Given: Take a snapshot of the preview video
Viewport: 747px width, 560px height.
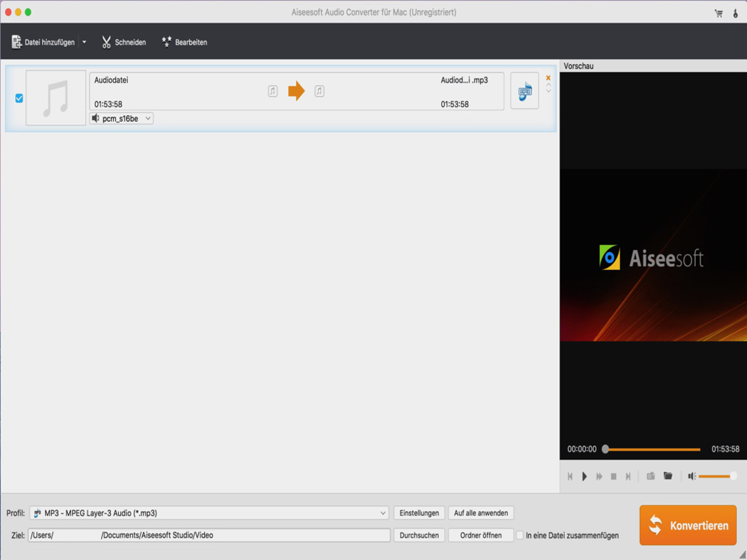Looking at the screenshot, I should click(x=650, y=476).
